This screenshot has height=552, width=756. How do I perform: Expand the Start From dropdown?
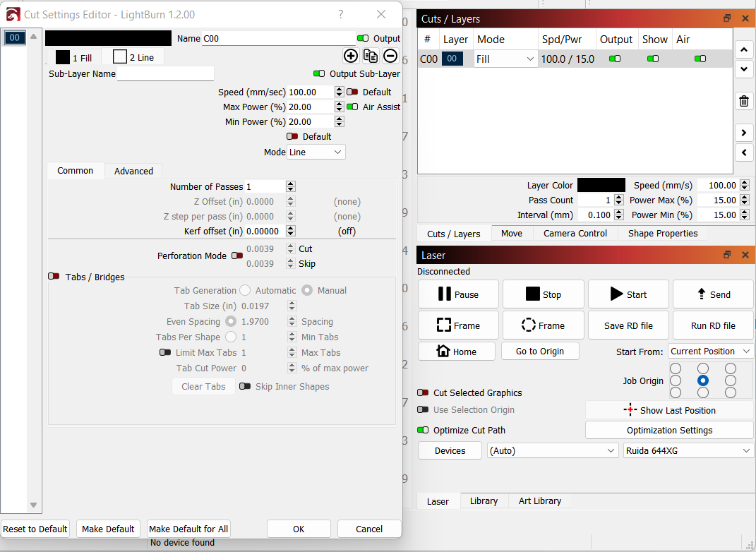[710, 352]
